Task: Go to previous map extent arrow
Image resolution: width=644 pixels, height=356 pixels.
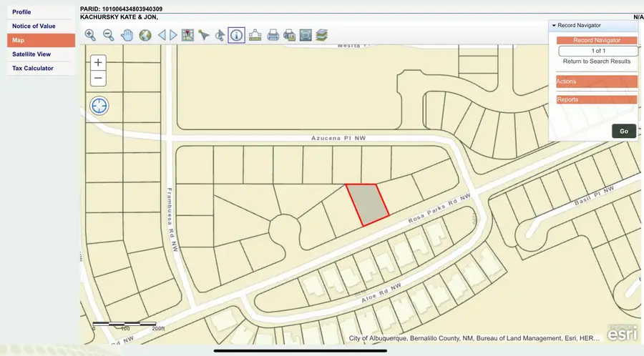Action: 162,35
